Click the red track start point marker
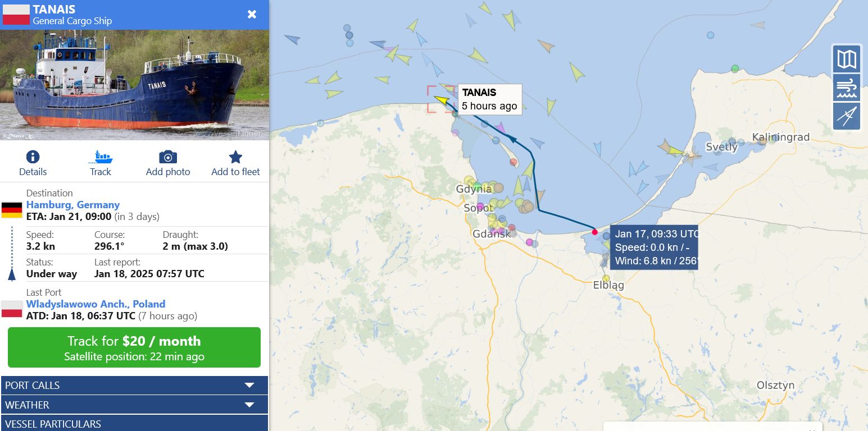 [x=595, y=232]
